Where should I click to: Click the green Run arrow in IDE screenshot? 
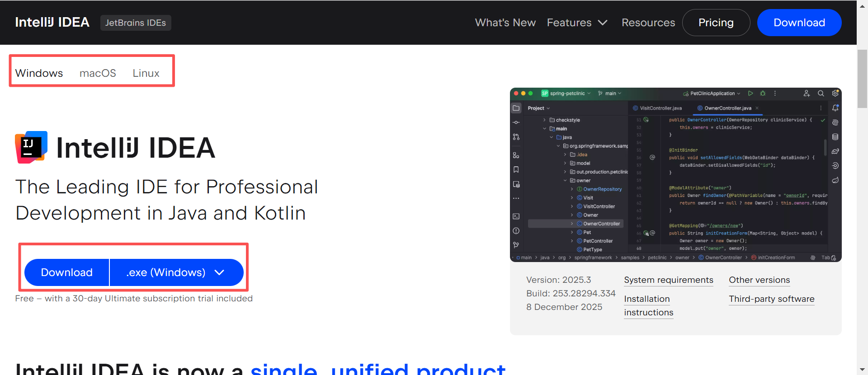pyautogui.click(x=750, y=94)
